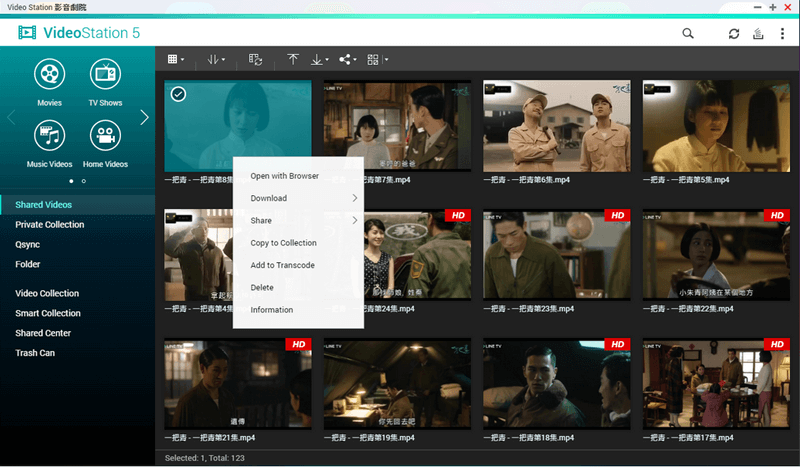Open the sort order dropdown
This screenshot has height=468, width=800.
pyautogui.click(x=216, y=59)
